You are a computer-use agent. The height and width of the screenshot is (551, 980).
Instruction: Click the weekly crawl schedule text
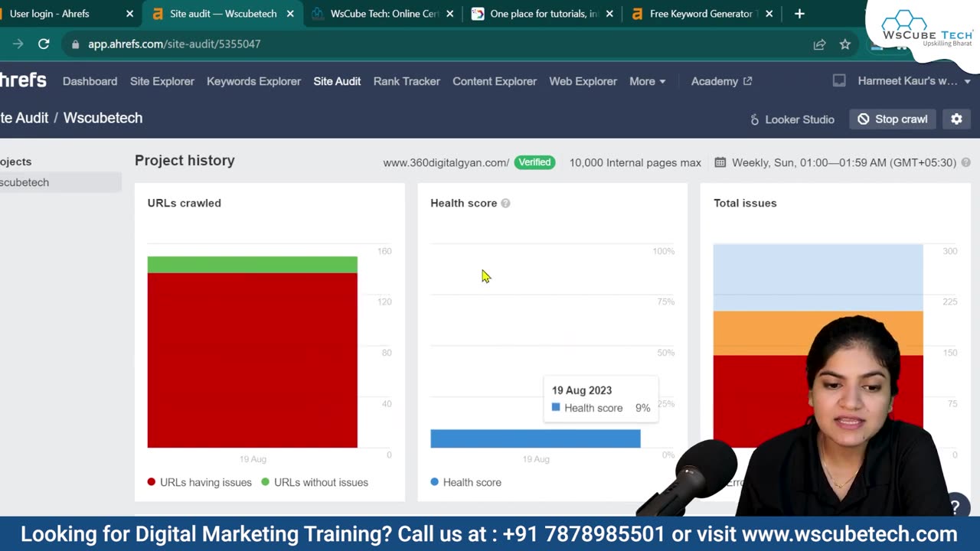coord(844,162)
